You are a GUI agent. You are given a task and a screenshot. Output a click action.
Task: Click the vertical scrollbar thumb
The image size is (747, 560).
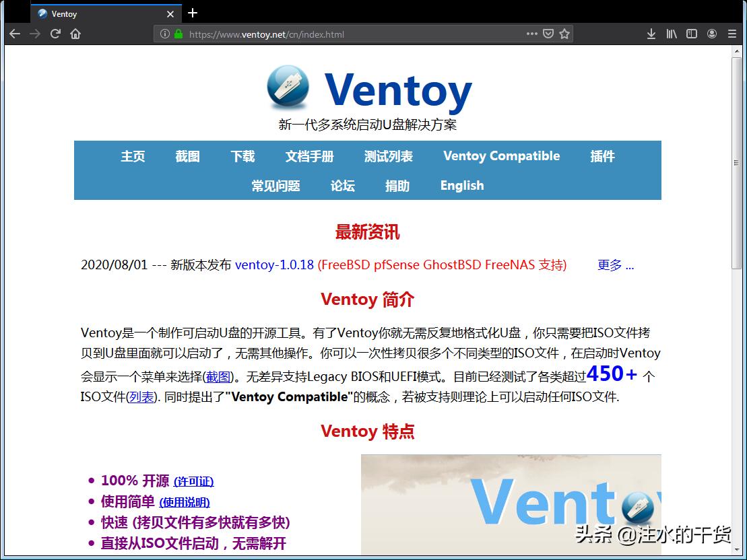coord(737,163)
